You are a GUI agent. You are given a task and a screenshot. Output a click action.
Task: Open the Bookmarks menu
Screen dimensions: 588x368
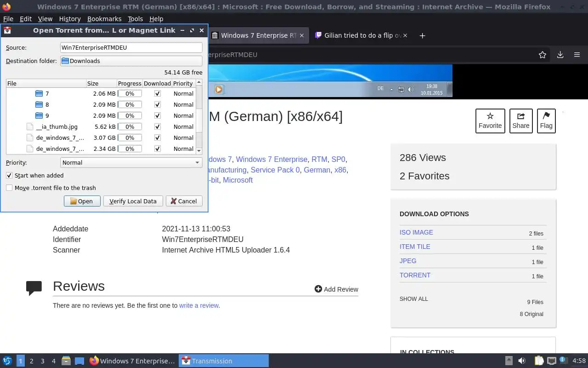[104, 19]
